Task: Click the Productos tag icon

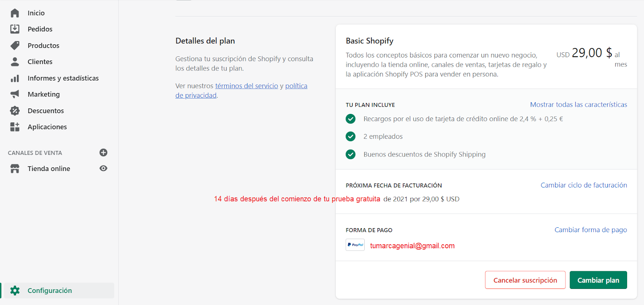Action: pyautogui.click(x=15, y=45)
